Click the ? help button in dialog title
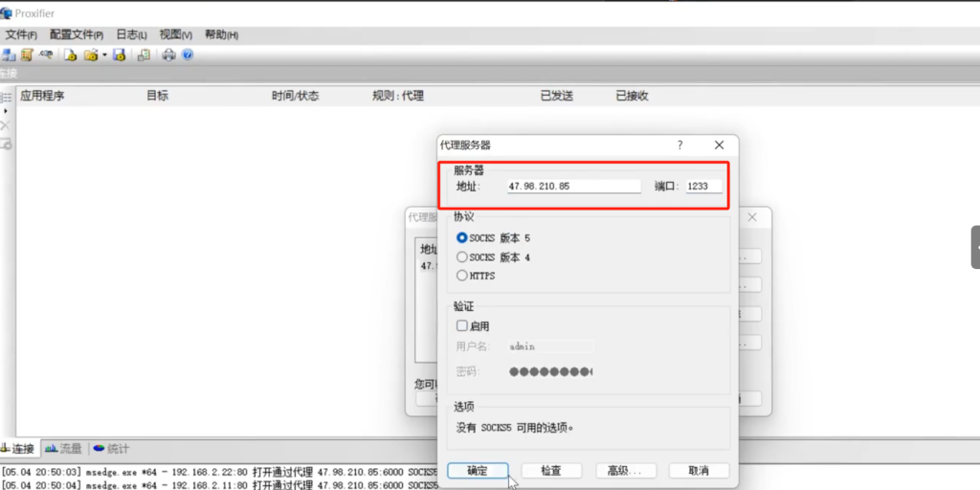 [680, 145]
